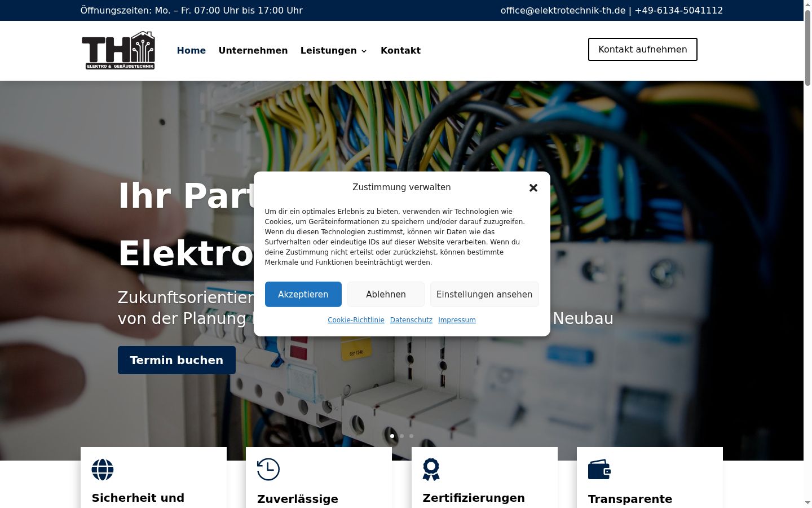Click the Zustimmung verwalten dialog title
Viewport: 812px width, 508px height.
(x=401, y=187)
